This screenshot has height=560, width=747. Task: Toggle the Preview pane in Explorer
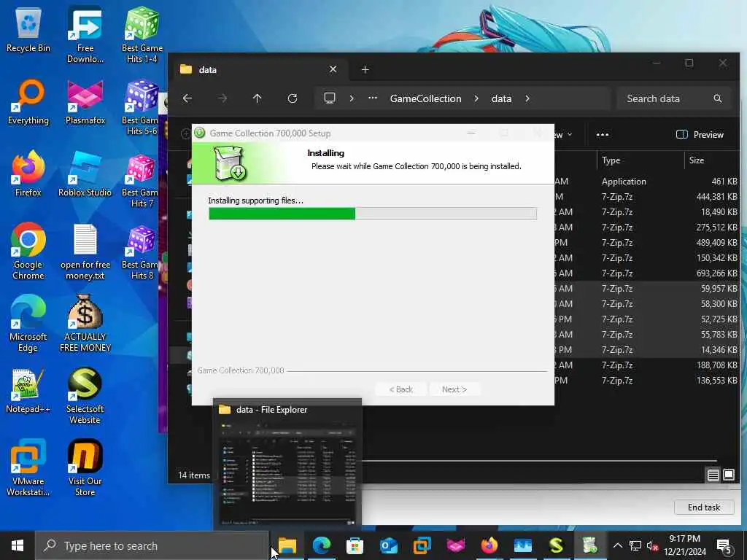(700, 135)
